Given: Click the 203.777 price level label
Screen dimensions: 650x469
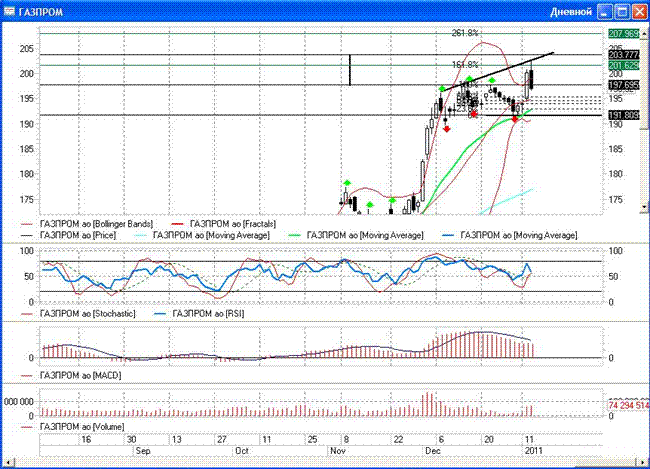Looking at the screenshot, I should [x=624, y=55].
